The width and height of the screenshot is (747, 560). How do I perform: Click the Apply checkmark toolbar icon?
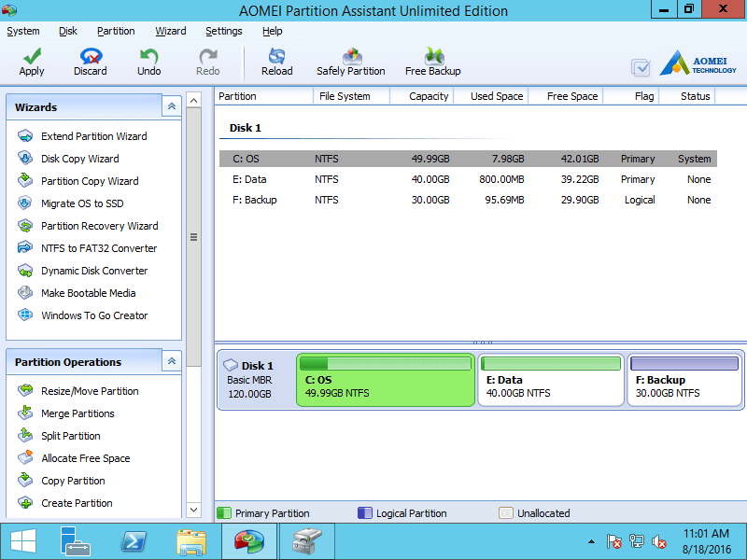32,58
